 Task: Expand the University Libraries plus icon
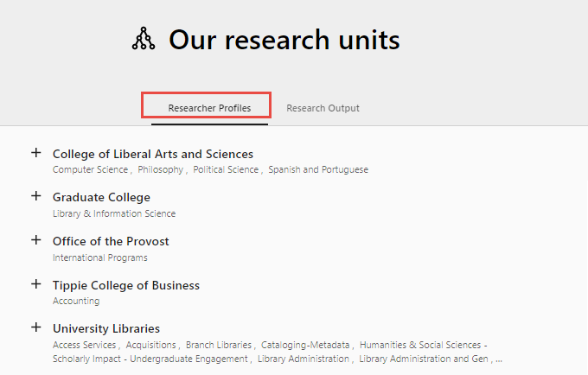click(x=36, y=327)
